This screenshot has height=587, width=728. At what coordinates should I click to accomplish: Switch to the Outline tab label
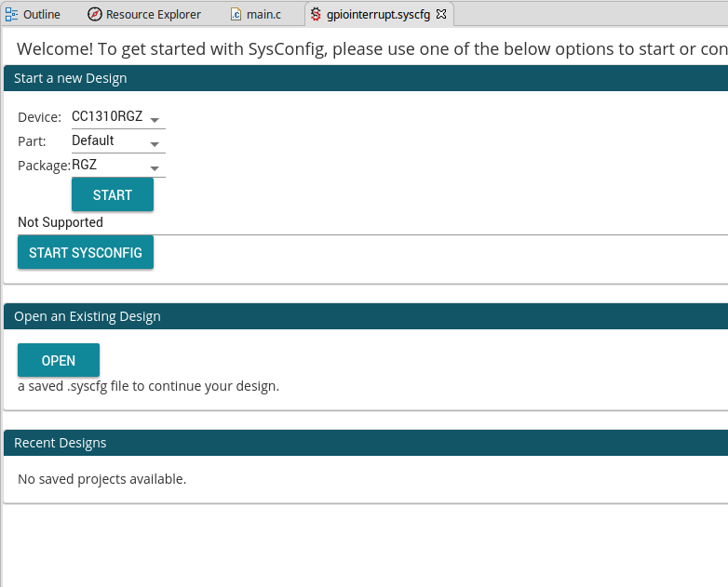pos(42,14)
